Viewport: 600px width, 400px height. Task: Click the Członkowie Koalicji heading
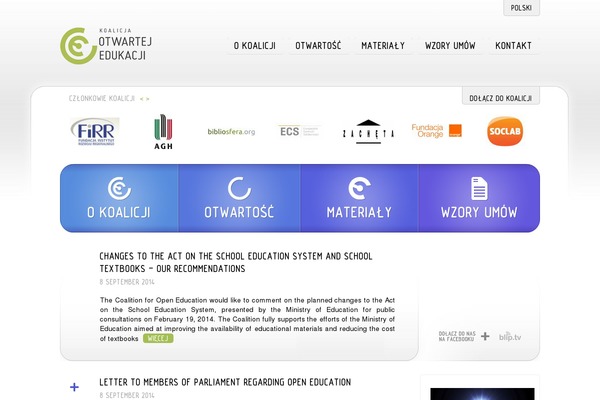click(x=102, y=98)
